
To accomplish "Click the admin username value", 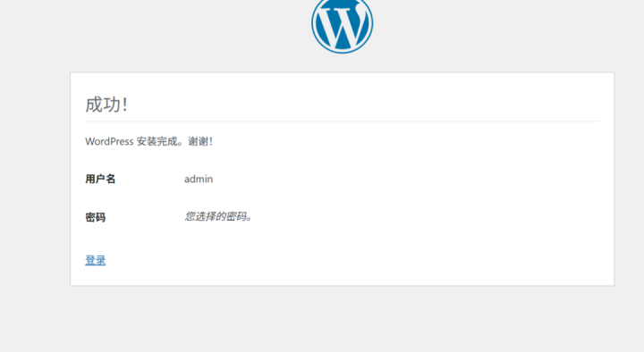I will (199, 179).
